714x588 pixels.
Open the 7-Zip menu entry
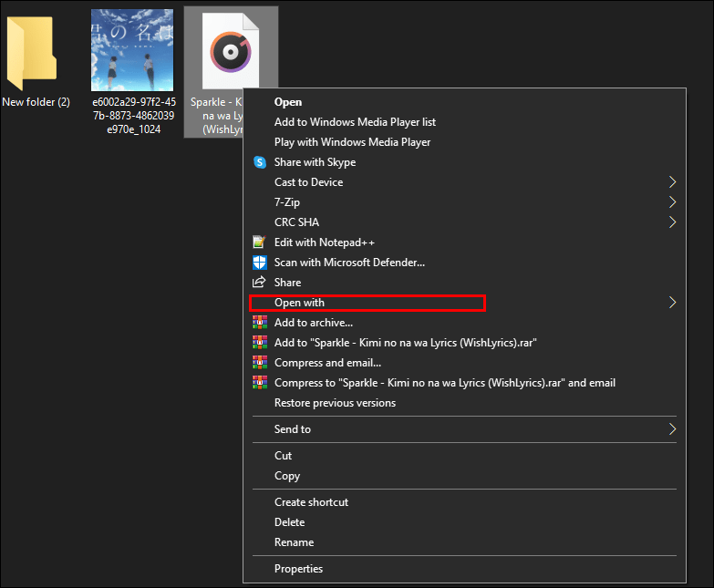[x=464, y=202]
